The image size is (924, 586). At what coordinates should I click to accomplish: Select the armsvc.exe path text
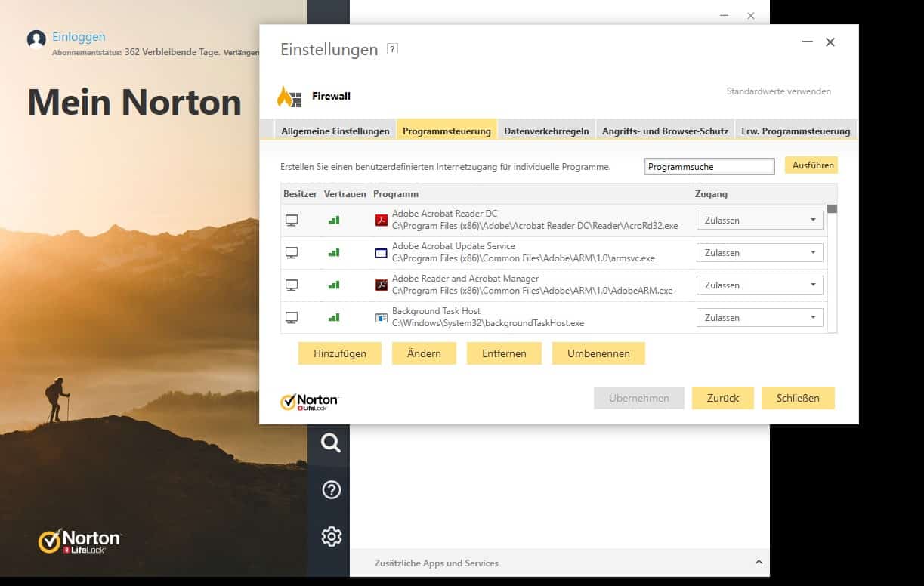coord(524,258)
